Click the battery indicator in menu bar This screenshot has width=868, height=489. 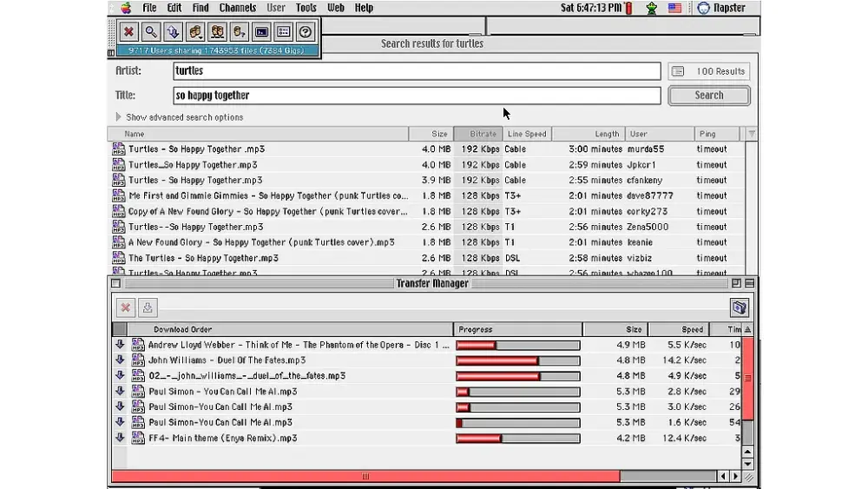pyautogui.click(x=628, y=8)
